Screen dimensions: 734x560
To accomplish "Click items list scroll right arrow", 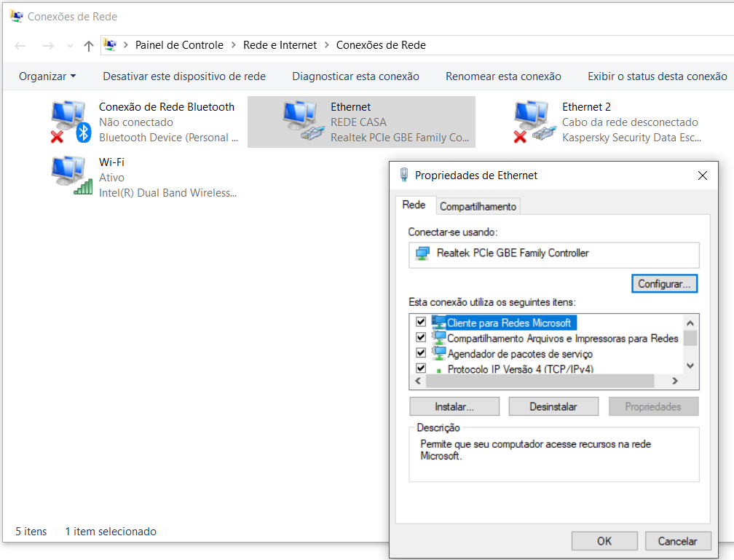I will [x=675, y=381].
